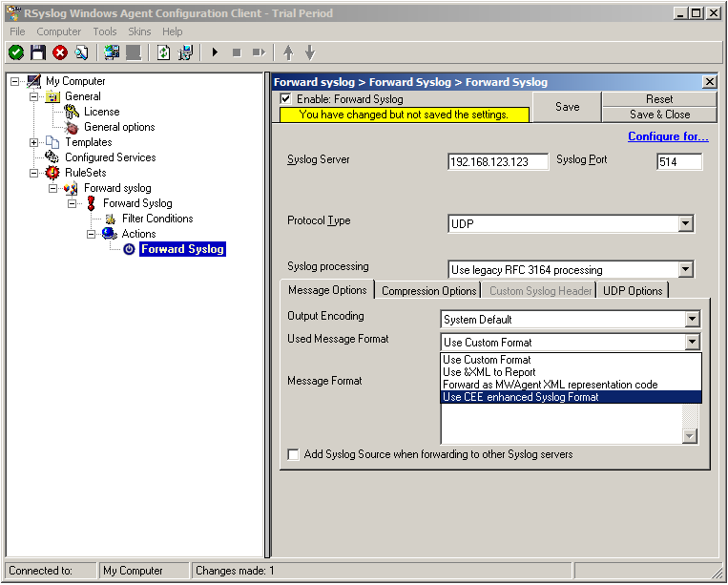Start the service with the play icon

[x=215, y=52]
